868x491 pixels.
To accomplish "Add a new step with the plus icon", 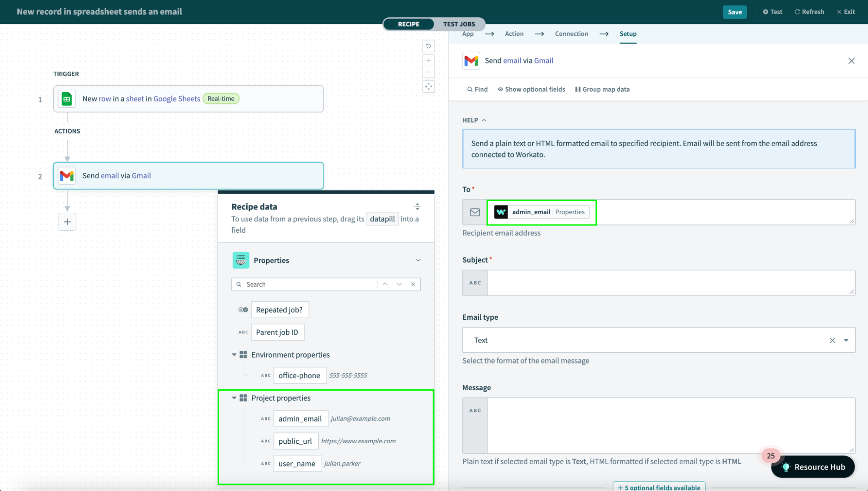I will (67, 222).
